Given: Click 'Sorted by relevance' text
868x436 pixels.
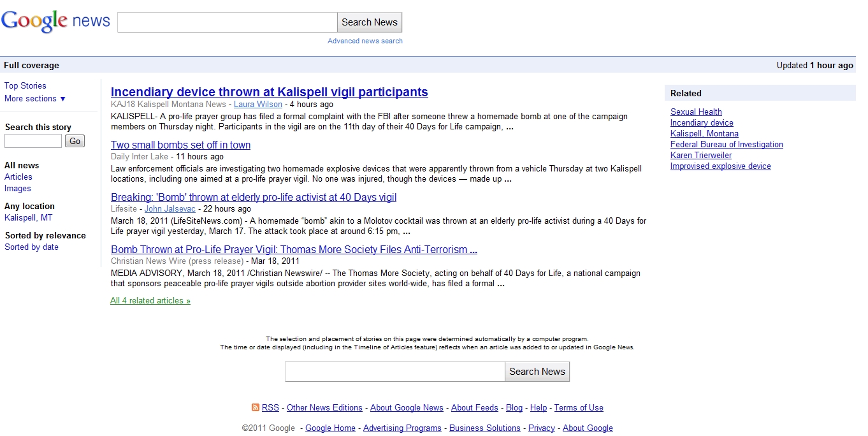Looking at the screenshot, I should tap(45, 235).
